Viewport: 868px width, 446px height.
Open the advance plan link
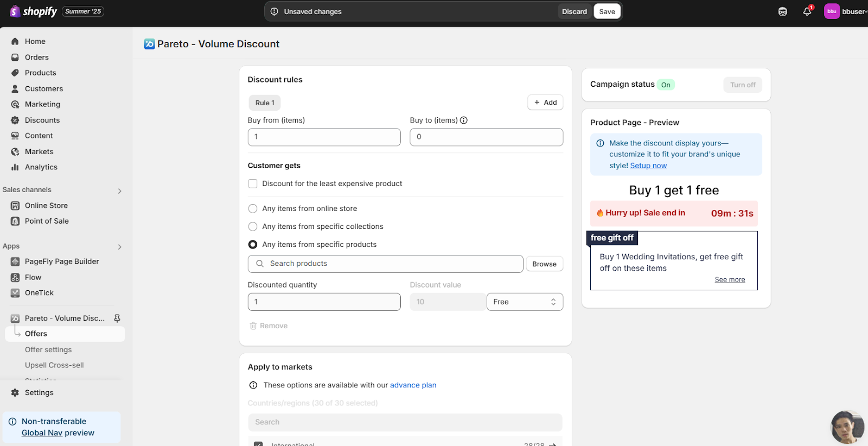click(413, 385)
